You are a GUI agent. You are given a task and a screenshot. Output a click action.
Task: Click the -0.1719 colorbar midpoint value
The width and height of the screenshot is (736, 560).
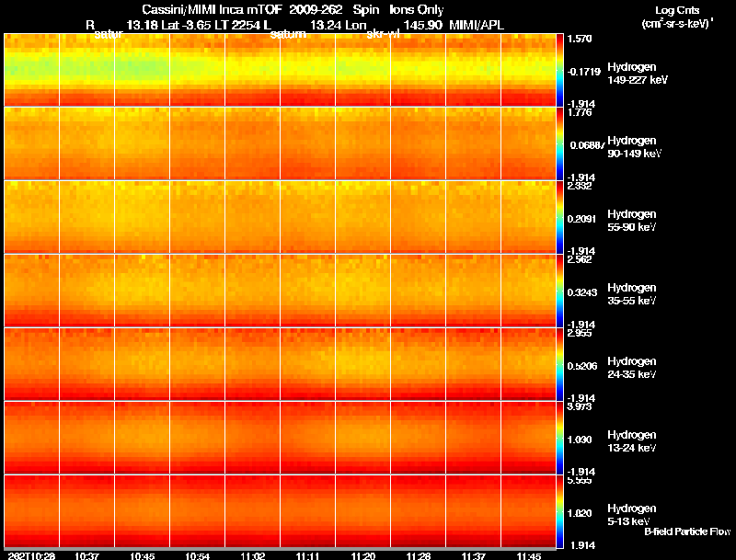[x=583, y=72]
